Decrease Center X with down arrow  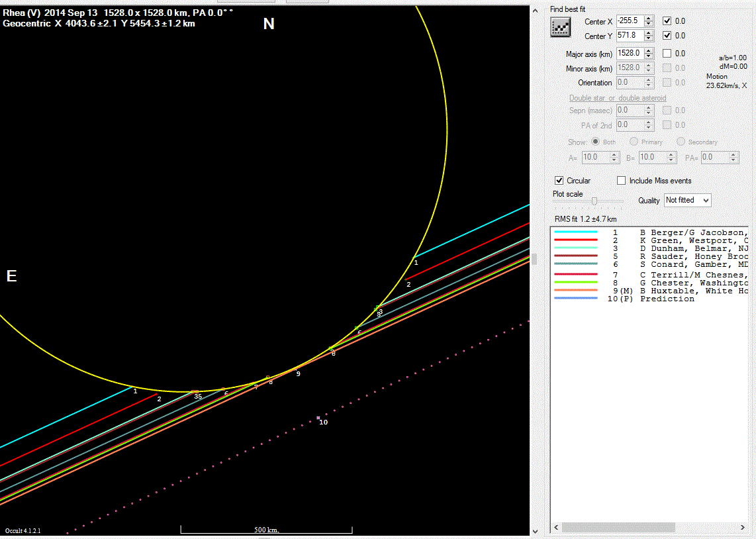coord(649,24)
